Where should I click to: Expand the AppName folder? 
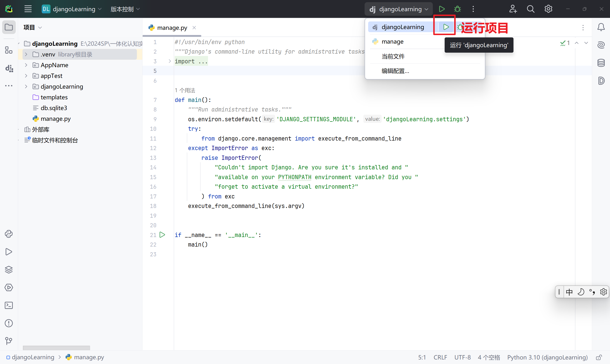click(x=26, y=65)
